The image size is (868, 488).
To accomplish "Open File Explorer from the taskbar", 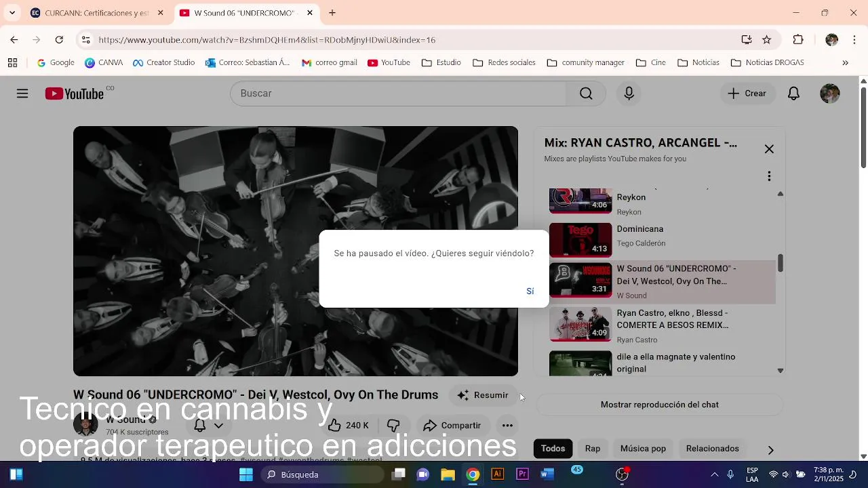I will click(448, 474).
